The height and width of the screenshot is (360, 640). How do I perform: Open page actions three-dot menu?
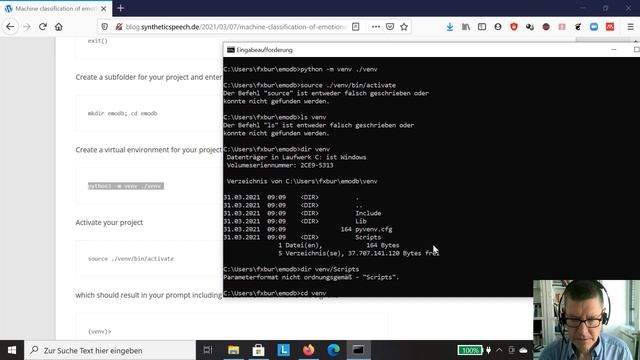376,27
